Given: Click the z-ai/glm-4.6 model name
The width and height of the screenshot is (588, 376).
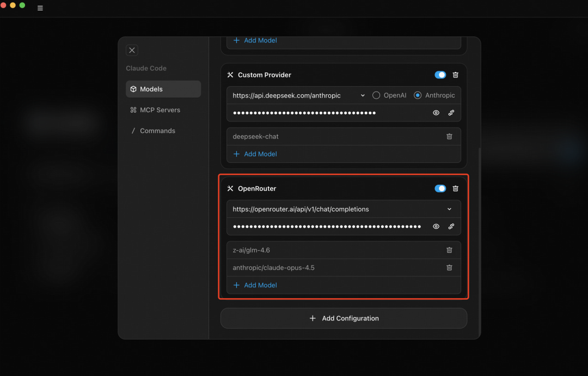Looking at the screenshot, I should (x=251, y=250).
